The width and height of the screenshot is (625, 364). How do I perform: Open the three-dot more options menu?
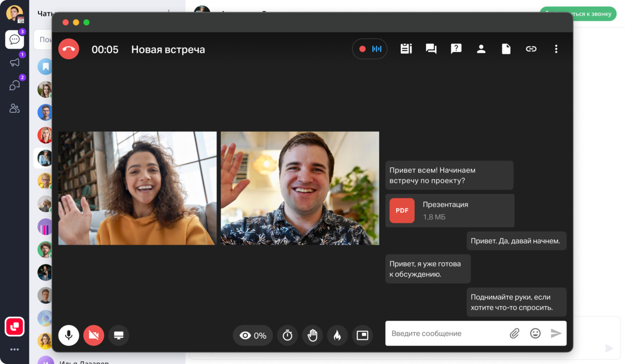point(556,49)
